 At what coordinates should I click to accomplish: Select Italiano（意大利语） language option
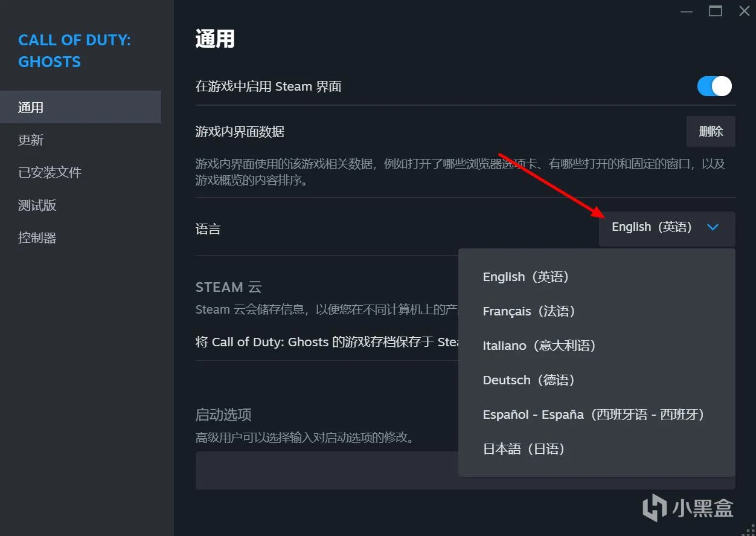(x=597, y=346)
